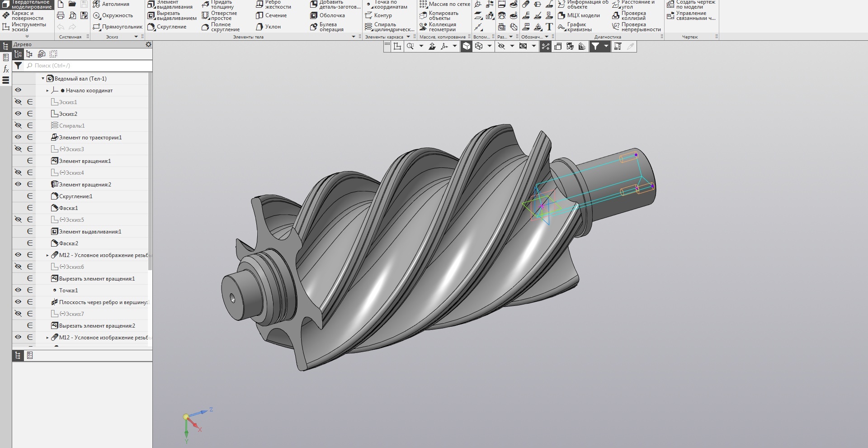Choose Полное скругление full fillet
This screenshot has width=868, height=448.
click(x=221, y=27)
